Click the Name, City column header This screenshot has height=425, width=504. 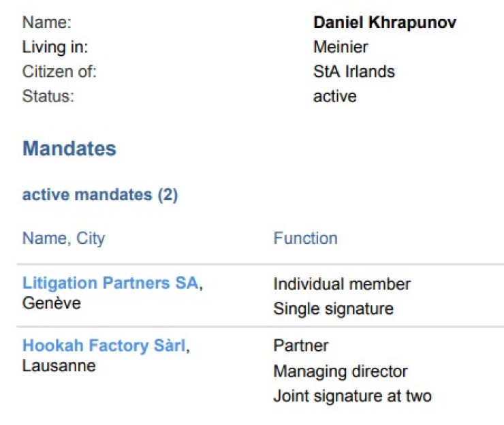[x=63, y=238]
